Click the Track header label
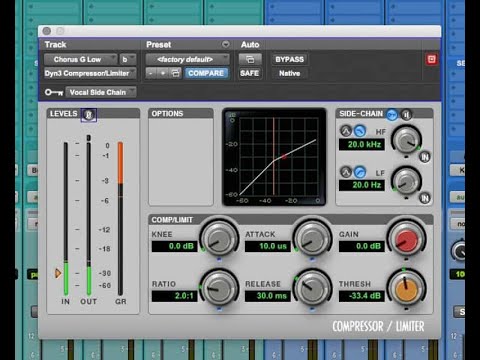 coord(55,45)
